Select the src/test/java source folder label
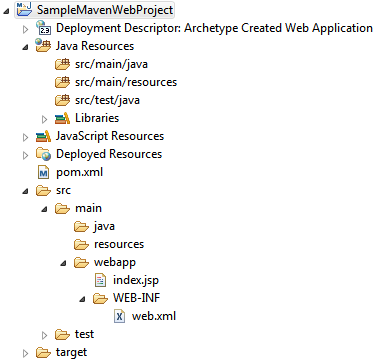This screenshot has width=379, height=361. [x=107, y=100]
